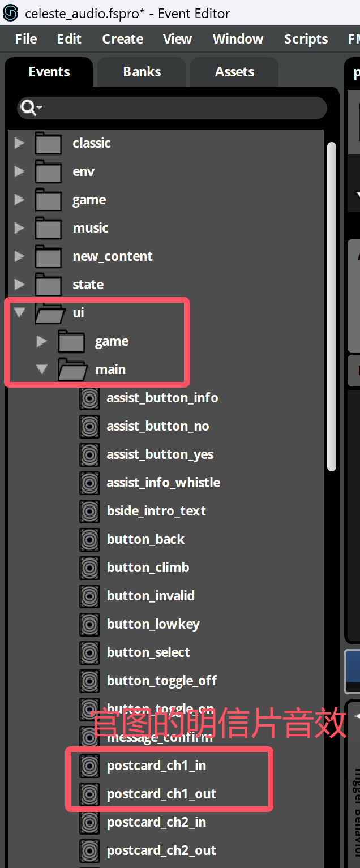Switch to the Assets tab

click(x=234, y=72)
